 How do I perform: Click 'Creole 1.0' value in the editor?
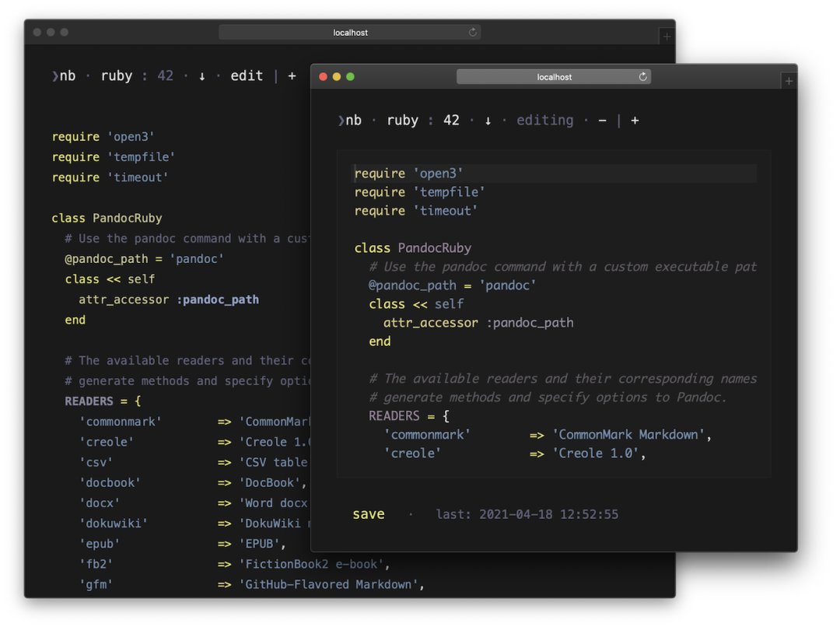tap(596, 454)
